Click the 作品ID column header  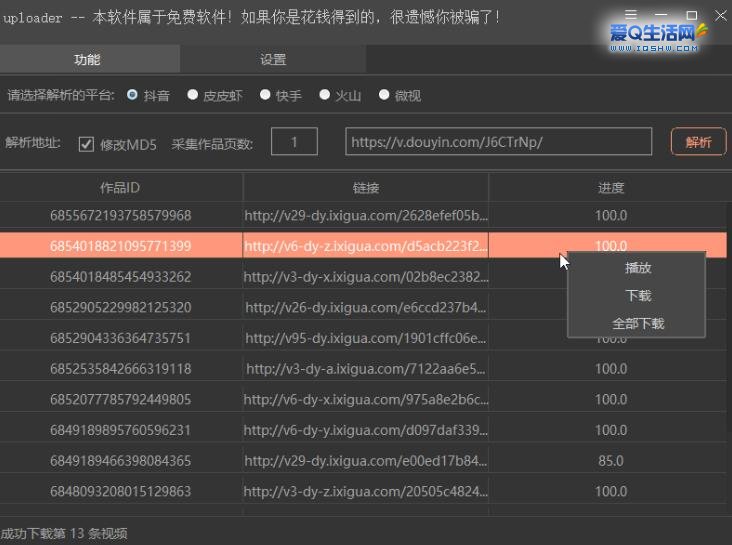[x=120, y=188]
